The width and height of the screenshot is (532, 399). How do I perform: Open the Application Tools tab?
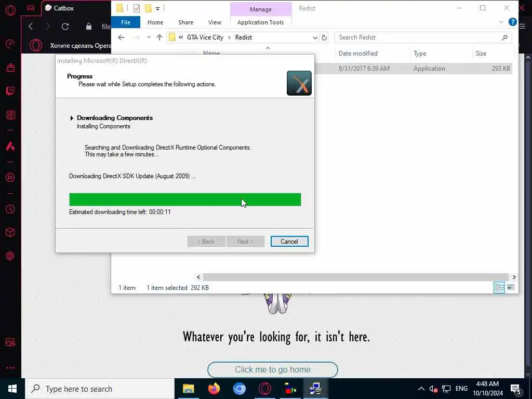pyautogui.click(x=260, y=22)
